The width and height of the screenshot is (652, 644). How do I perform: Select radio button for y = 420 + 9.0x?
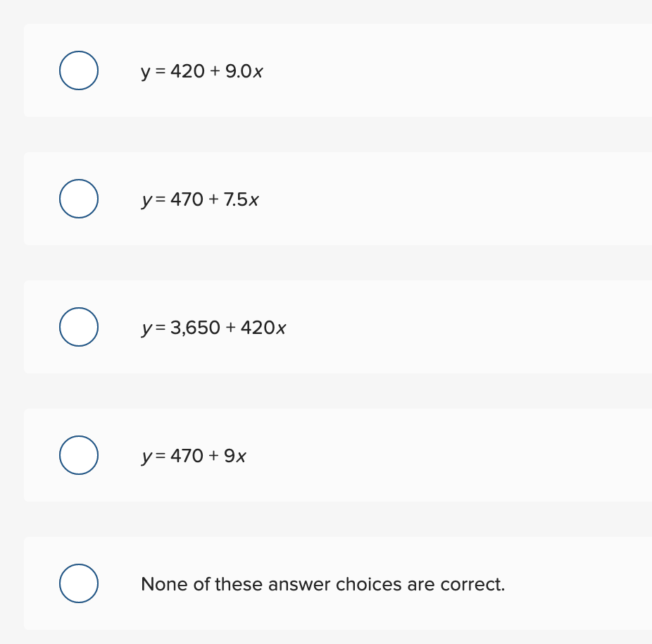click(x=79, y=70)
